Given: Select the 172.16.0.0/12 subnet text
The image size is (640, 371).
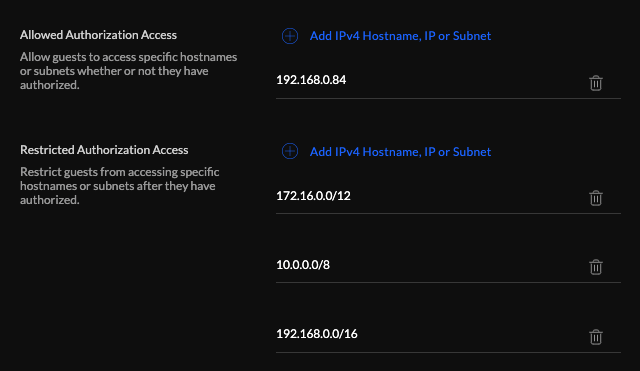Looking at the screenshot, I should [313, 196].
